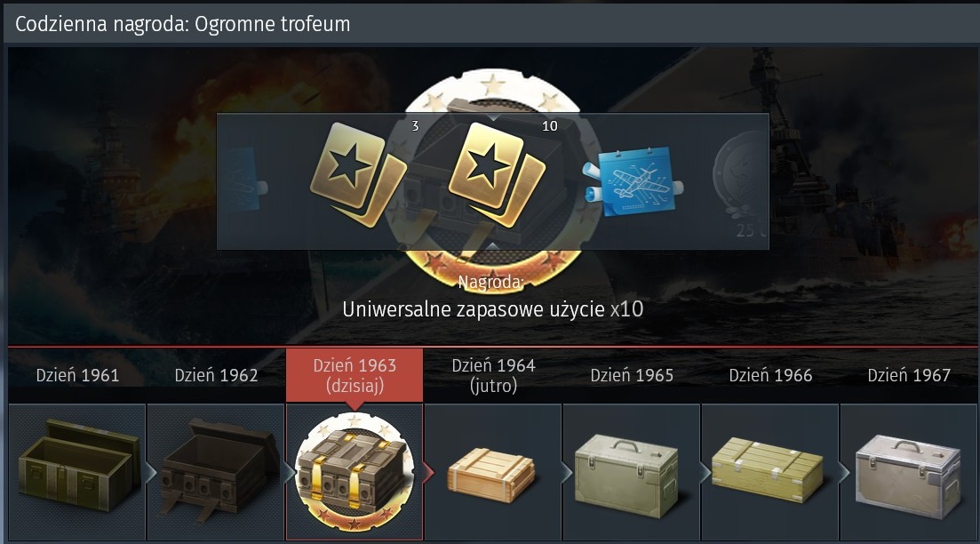980x544 pixels.
Task: Click the Dzień 1967 day label
Action: tap(909, 375)
